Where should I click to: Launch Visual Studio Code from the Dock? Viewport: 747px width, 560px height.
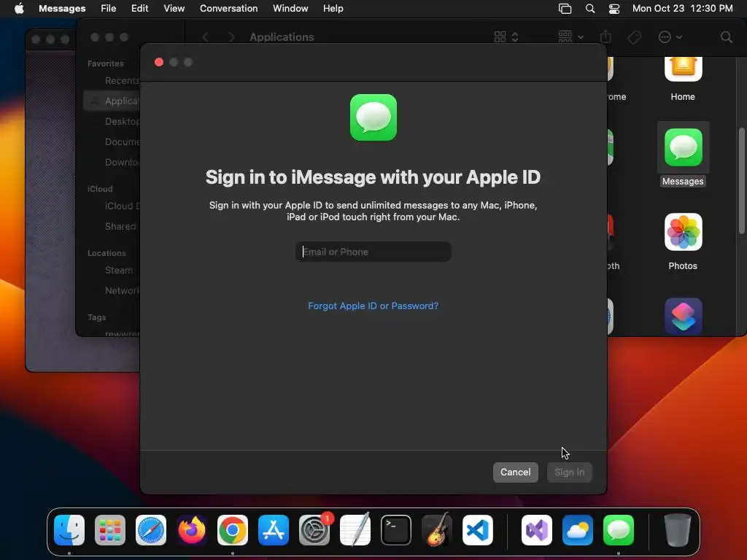[478, 530]
